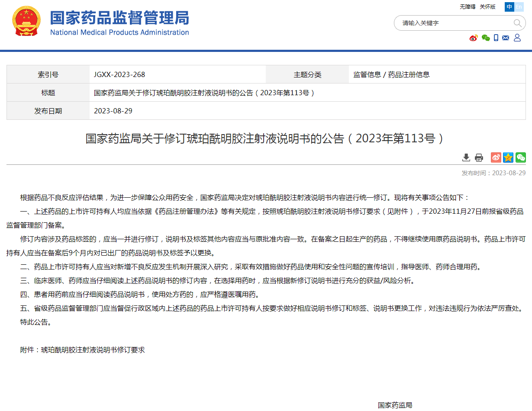Open the WeChat icon under search bar
This screenshot has width=532, height=411.
click(x=486, y=38)
